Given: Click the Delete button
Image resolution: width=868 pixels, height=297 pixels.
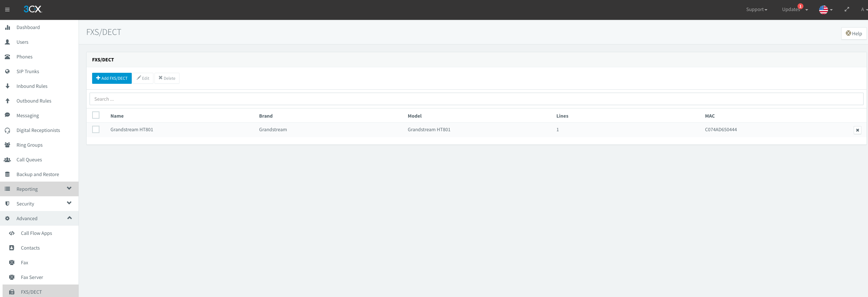Looking at the screenshot, I should (x=167, y=78).
